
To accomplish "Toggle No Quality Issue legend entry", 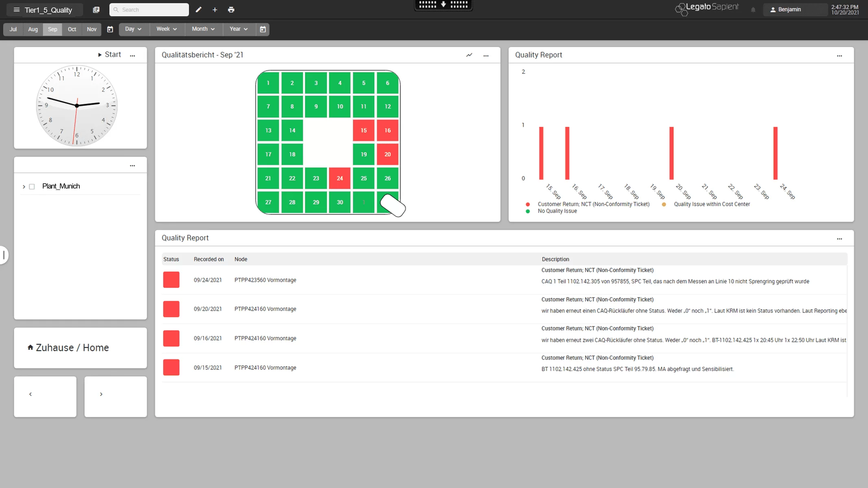I will [x=551, y=211].
